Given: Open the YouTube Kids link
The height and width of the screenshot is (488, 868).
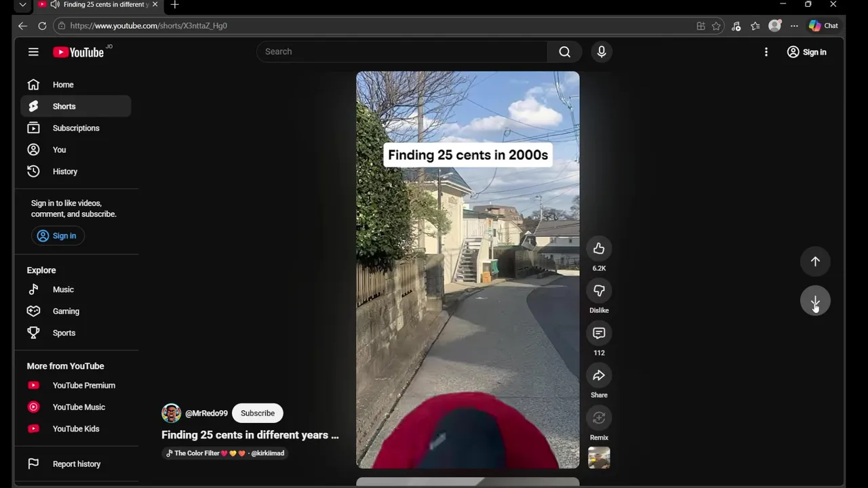Looking at the screenshot, I should 76,429.
